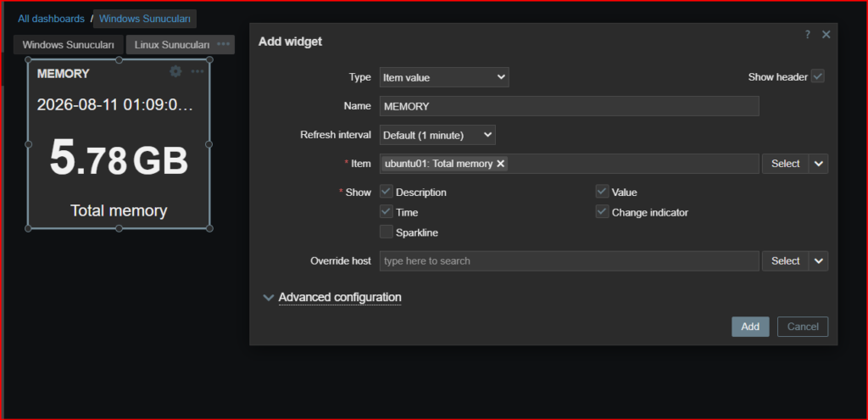
Task: Open the Type dropdown showing Item value
Action: [x=444, y=77]
